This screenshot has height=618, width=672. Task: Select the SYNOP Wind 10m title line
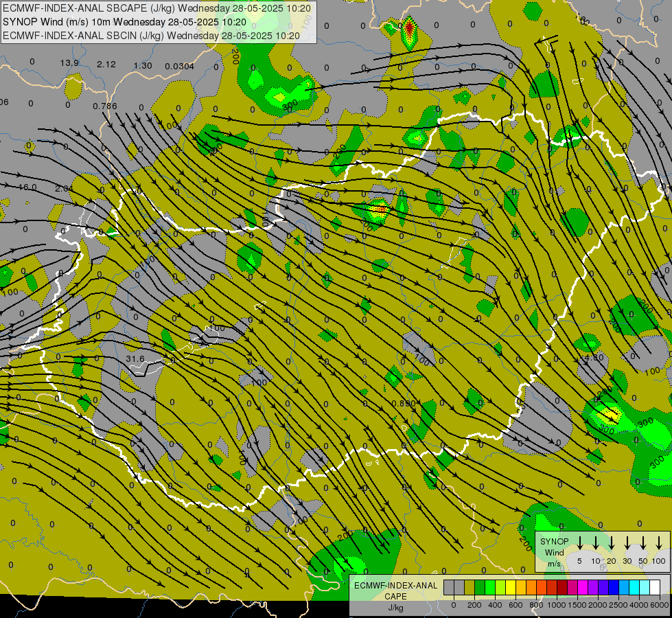point(124,22)
